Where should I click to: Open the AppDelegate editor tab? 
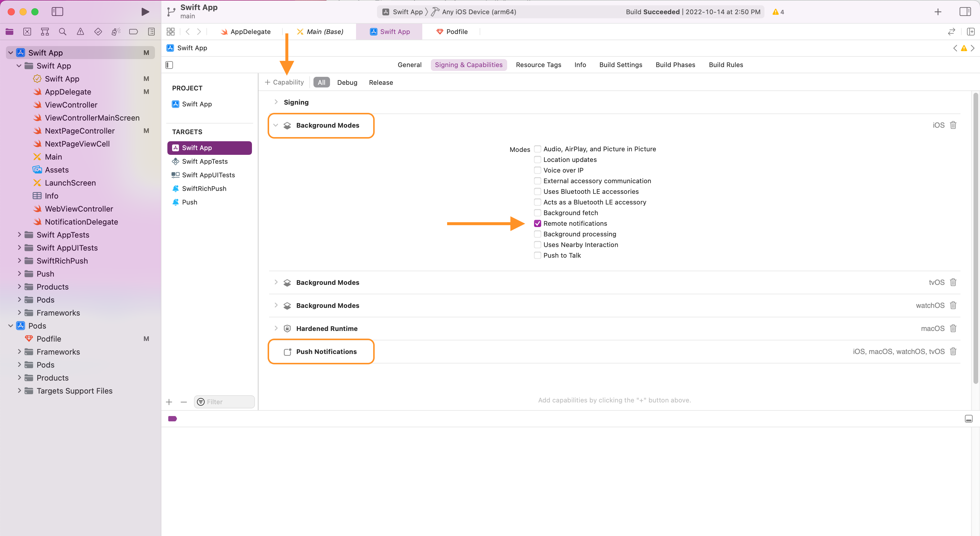[246, 32]
